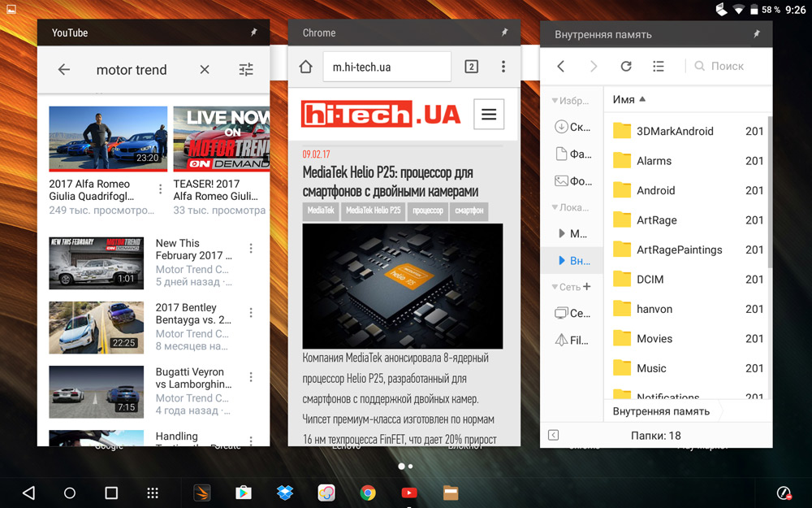Open YouTube search filters icon
812x508 pixels.
tap(246, 70)
